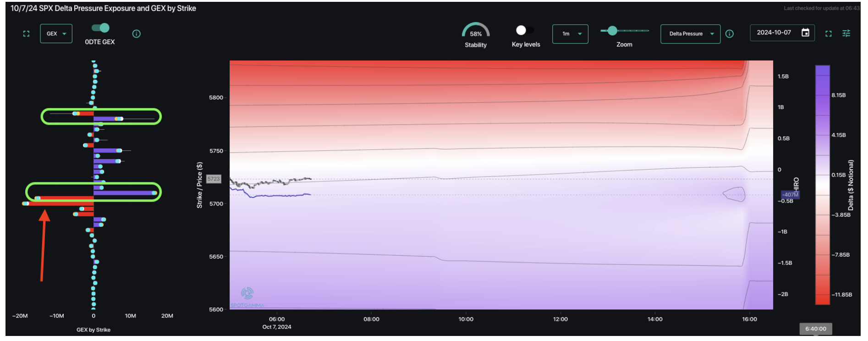The height and width of the screenshot is (341, 868).
Task: Click the -1B HIRO axis label
Action: pos(782,232)
